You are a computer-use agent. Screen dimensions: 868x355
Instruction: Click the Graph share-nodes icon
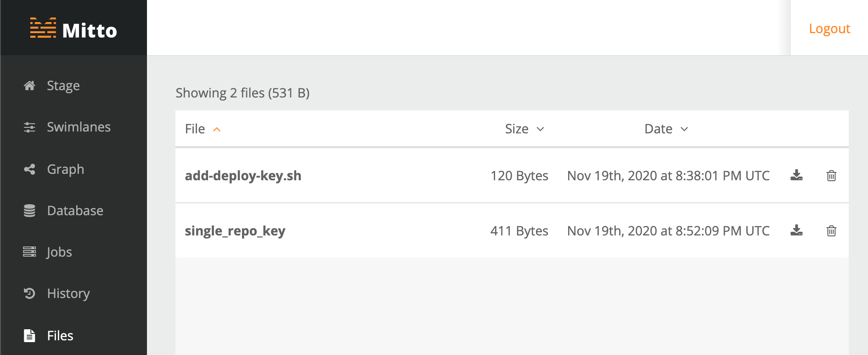29,169
